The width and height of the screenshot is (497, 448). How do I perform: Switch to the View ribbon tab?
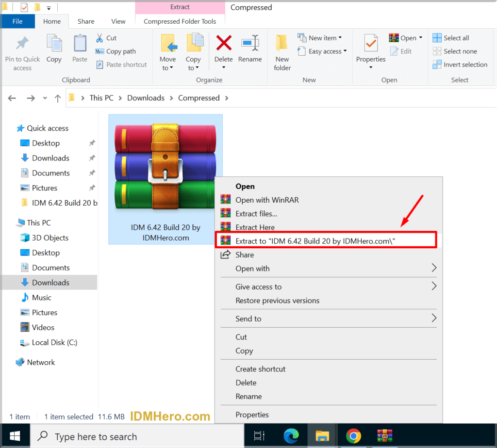(118, 21)
